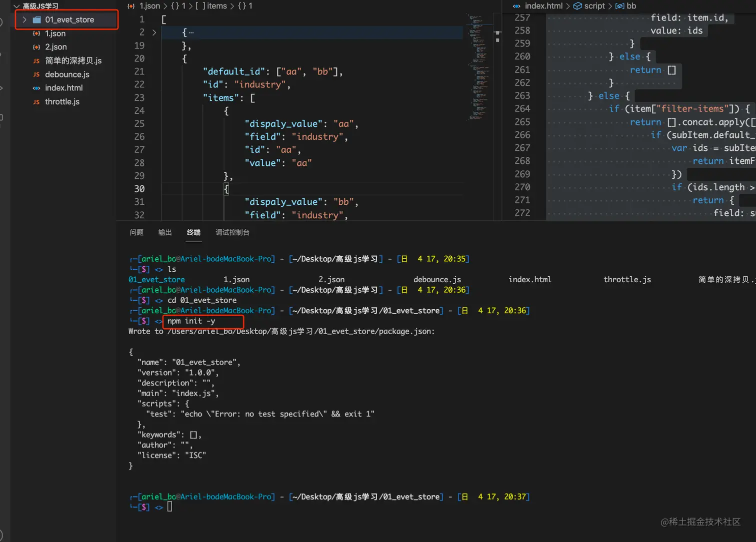Switch to the 问题 panel tab
Image resolution: width=756 pixels, height=542 pixels.
tap(136, 232)
